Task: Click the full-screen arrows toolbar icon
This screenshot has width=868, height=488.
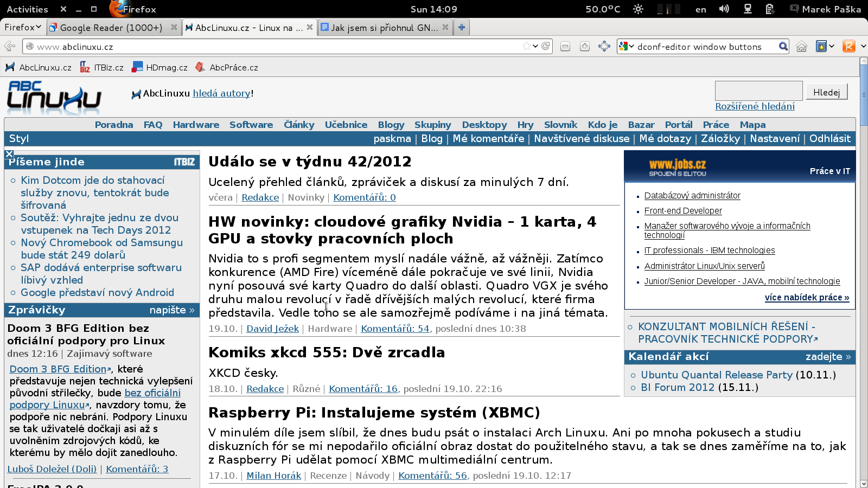Action: pos(604,47)
